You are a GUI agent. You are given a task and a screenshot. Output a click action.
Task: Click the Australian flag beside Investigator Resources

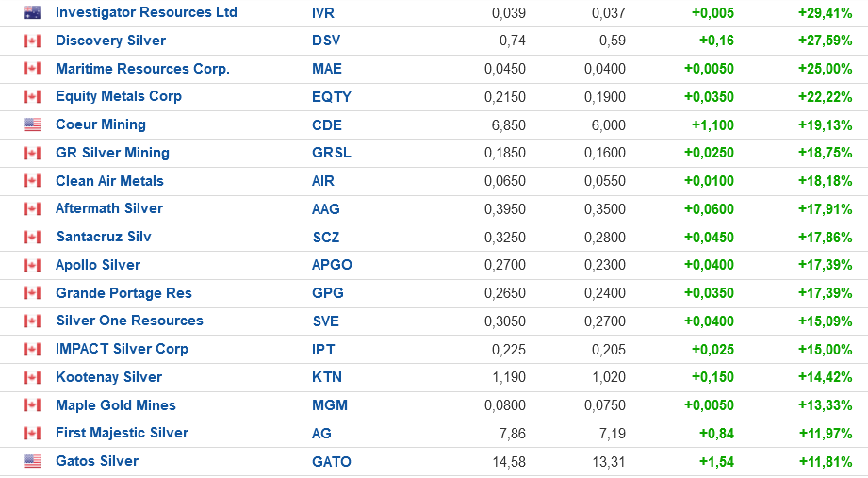tap(32, 13)
